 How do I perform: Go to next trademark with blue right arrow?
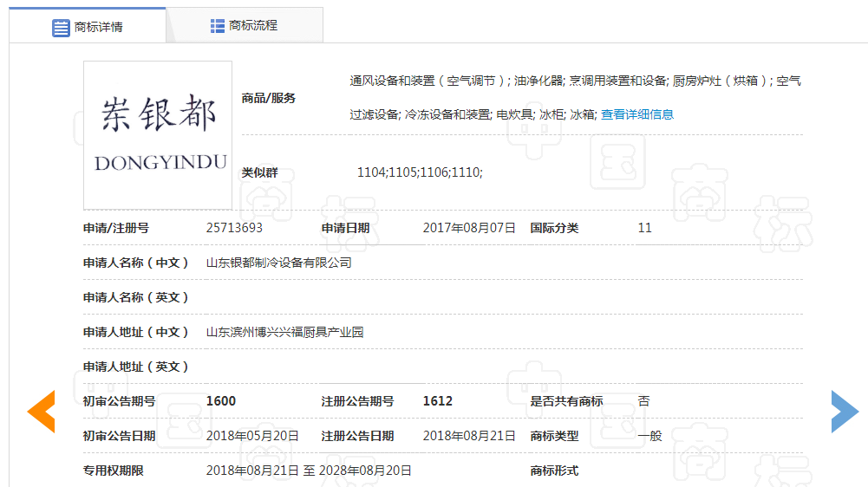[845, 412]
